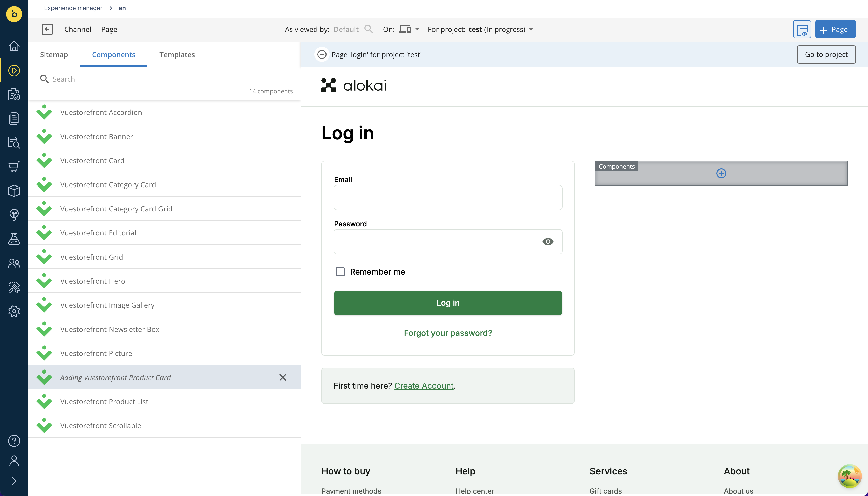Select the Components tab

coord(114,54)
